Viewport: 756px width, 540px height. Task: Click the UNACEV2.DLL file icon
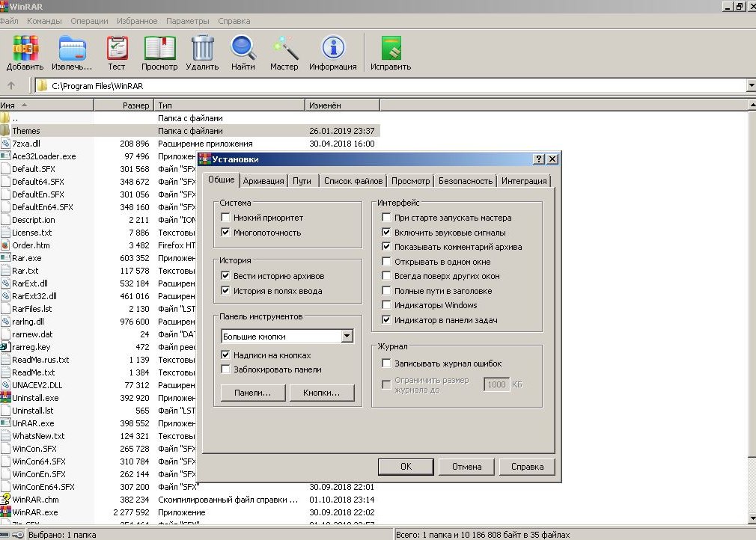pyautogui.click(x=5, y=385)
